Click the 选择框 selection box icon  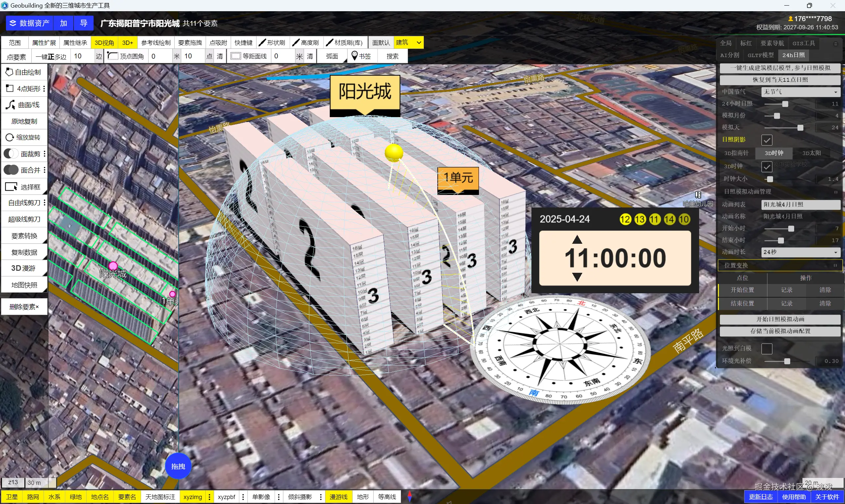[11, 187]
